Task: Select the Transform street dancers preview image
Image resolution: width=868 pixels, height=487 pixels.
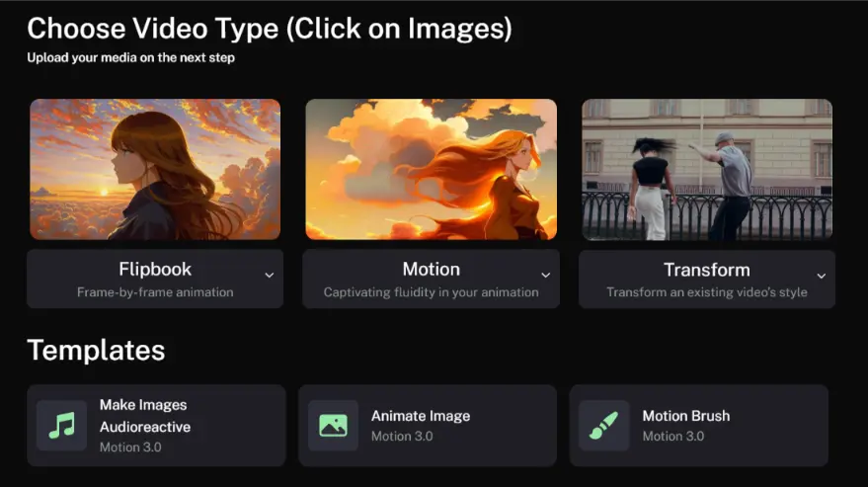Action: 706,169
